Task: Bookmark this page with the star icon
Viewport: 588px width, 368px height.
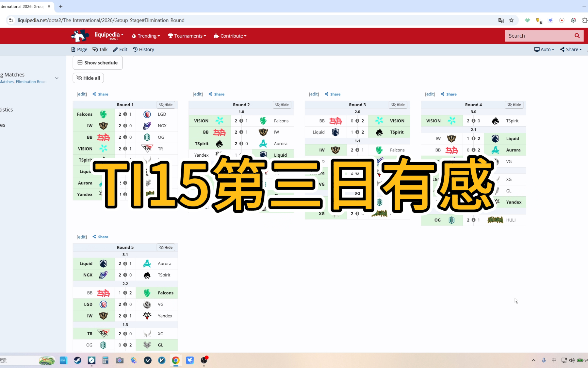Action: coord(511,20)
